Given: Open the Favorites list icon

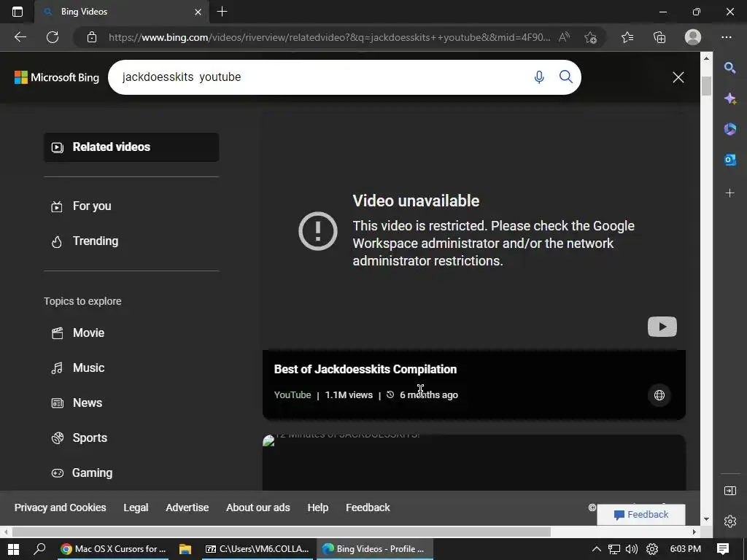Looking at the screenshot, I should [x=627, y=37].
